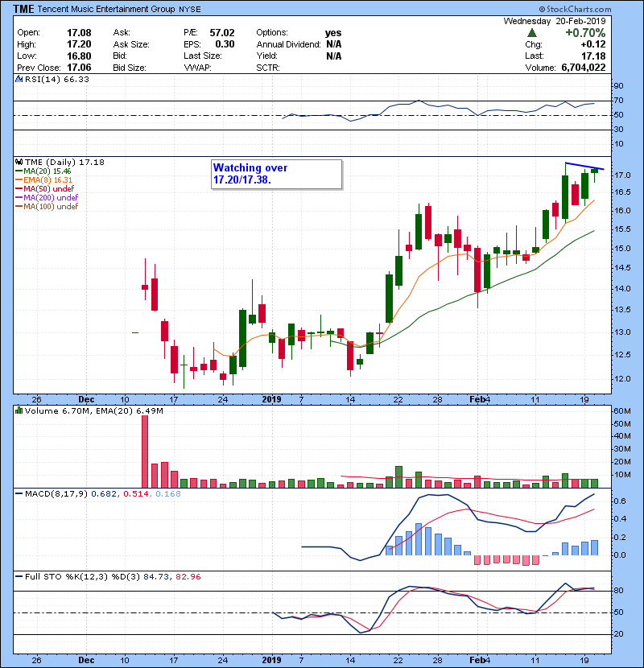This screenshot has width=644, height=668.
Task: Click the orange EMA(8) 16.31 legend entry
Action: click(x=44, y=179)
